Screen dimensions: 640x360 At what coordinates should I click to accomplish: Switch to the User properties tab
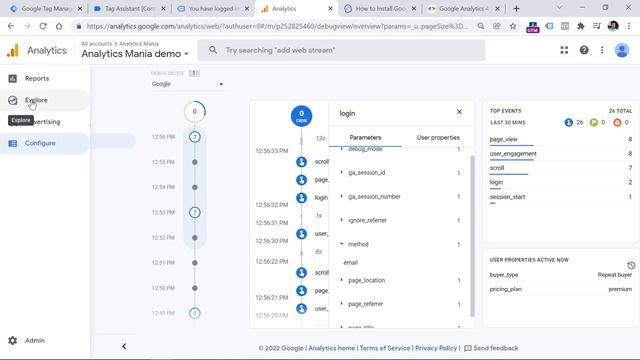coord(438,138)
